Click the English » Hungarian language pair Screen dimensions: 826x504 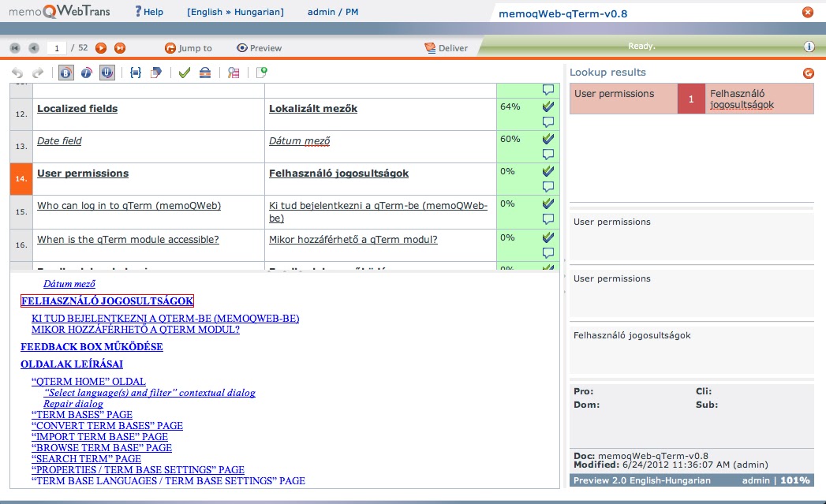tap(235, 12)
